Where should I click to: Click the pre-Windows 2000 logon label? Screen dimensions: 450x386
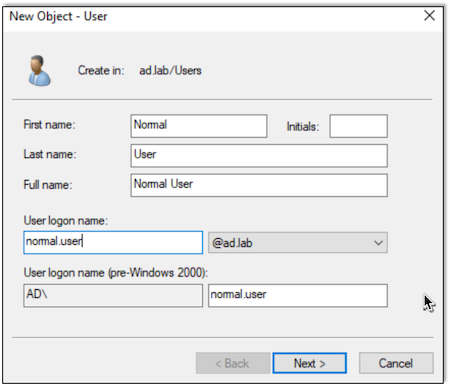[116, 273]
